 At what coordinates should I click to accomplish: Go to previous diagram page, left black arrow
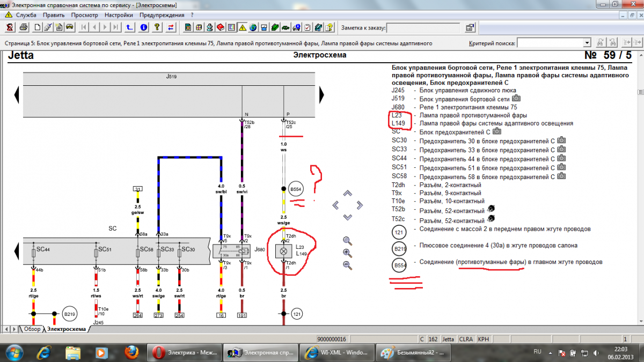point(16,95)
